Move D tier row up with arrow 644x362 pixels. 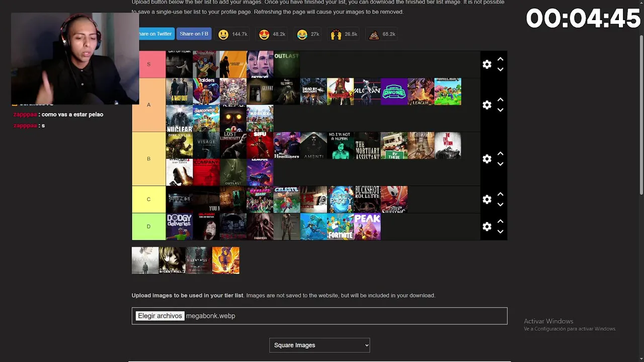pyautogui.click(x=500, y=221)
